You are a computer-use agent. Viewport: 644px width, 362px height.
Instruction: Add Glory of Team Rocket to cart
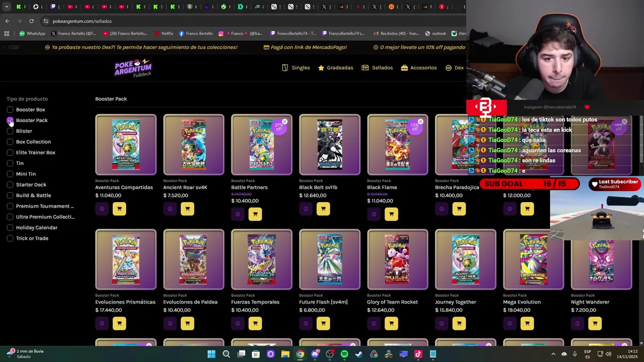pyautogui.click(x=391, y=323)
